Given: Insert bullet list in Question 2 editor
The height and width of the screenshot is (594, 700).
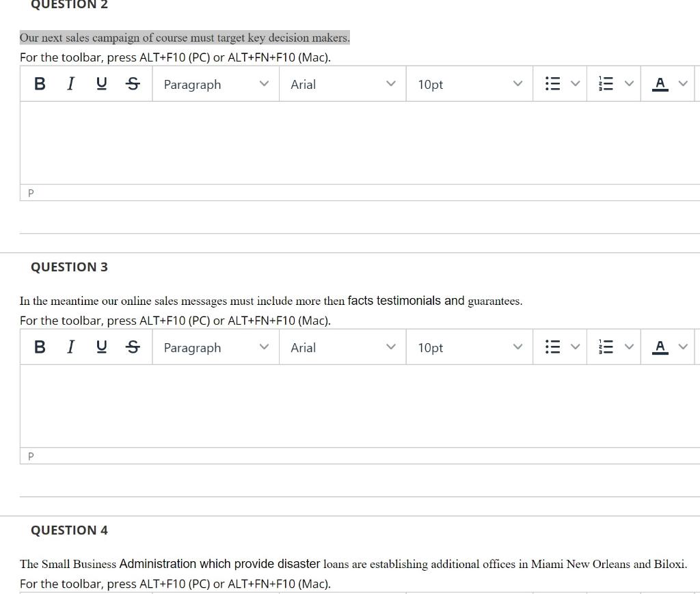Looking at the screenshot, I should (x=552, y=83).
